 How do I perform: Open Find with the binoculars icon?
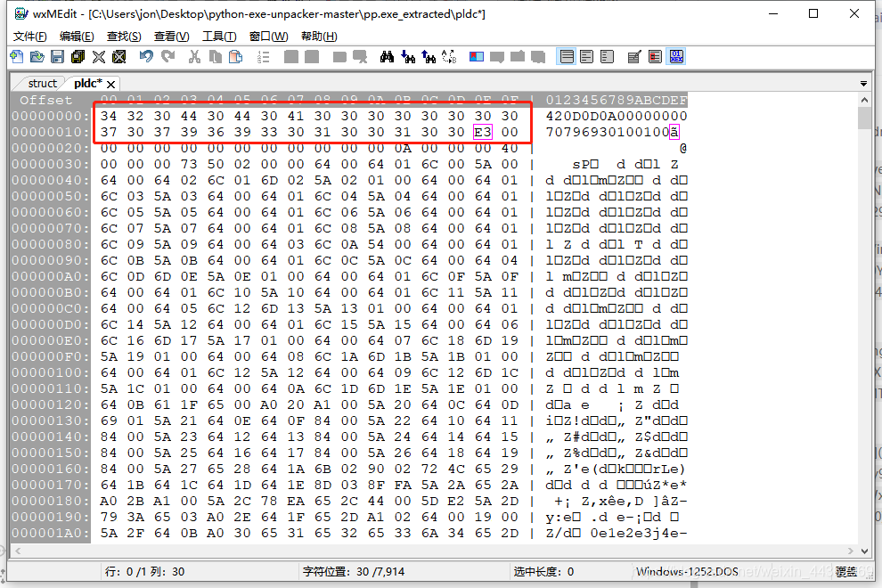coord(387,57)
